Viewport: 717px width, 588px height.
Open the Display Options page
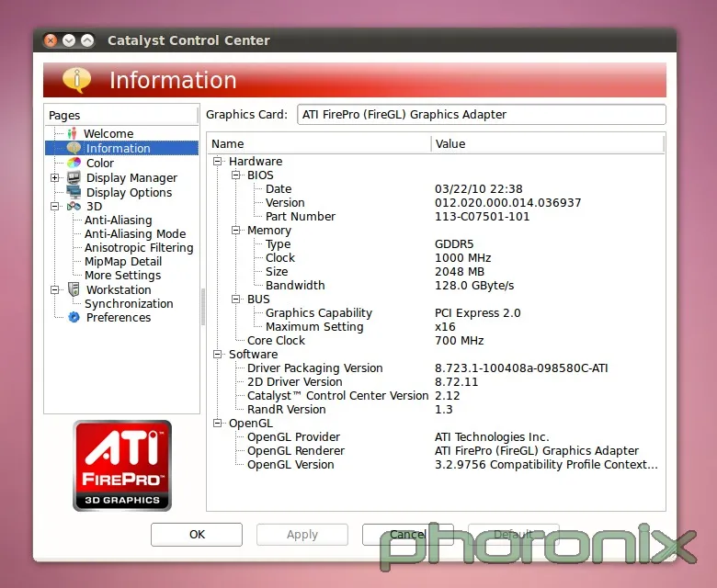click(129, 192)
